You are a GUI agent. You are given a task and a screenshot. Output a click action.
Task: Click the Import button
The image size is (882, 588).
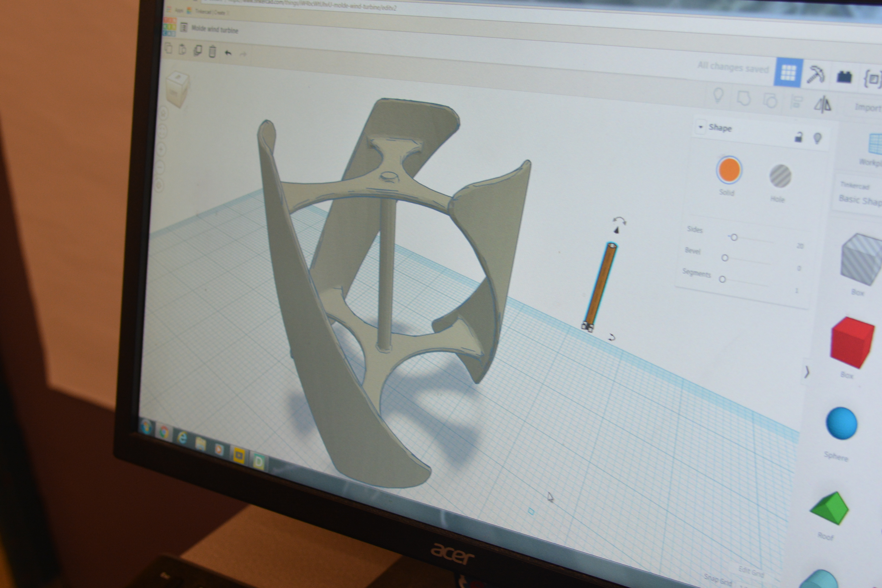tap(868, 108)
